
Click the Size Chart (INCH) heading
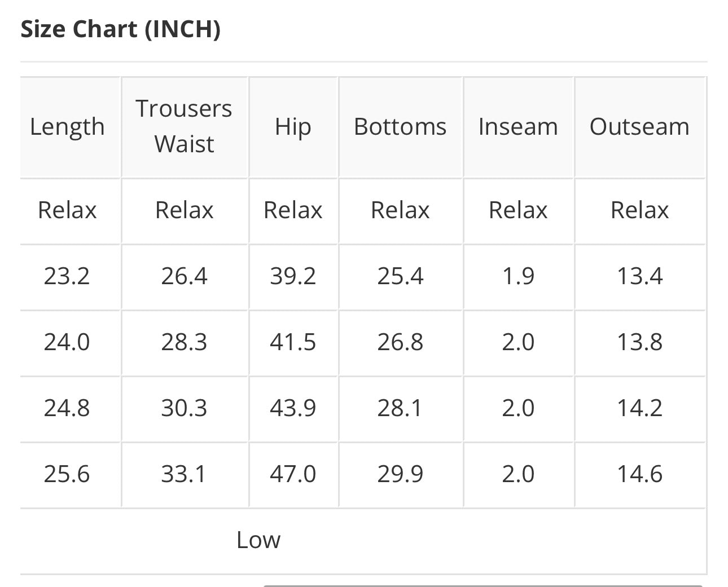(x=120, y=29)
